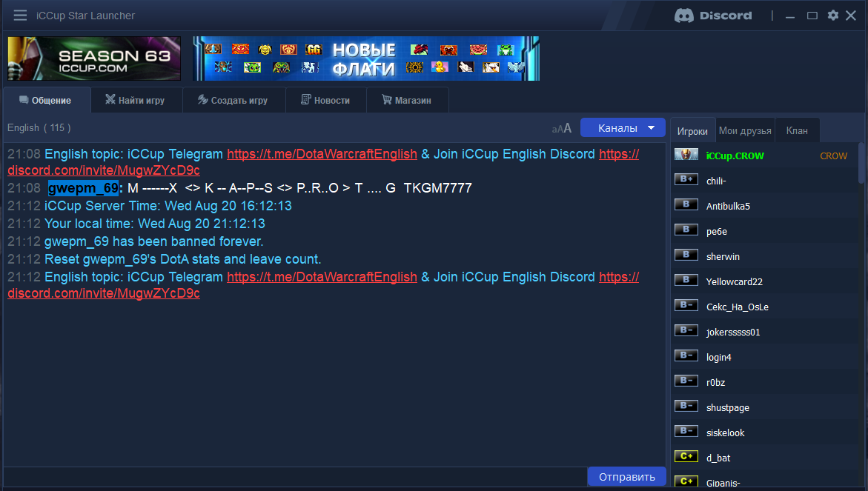Open the Discord invite link in last topic
The height and width of the screenshot is (491, 868).
[x=104, y=293]
